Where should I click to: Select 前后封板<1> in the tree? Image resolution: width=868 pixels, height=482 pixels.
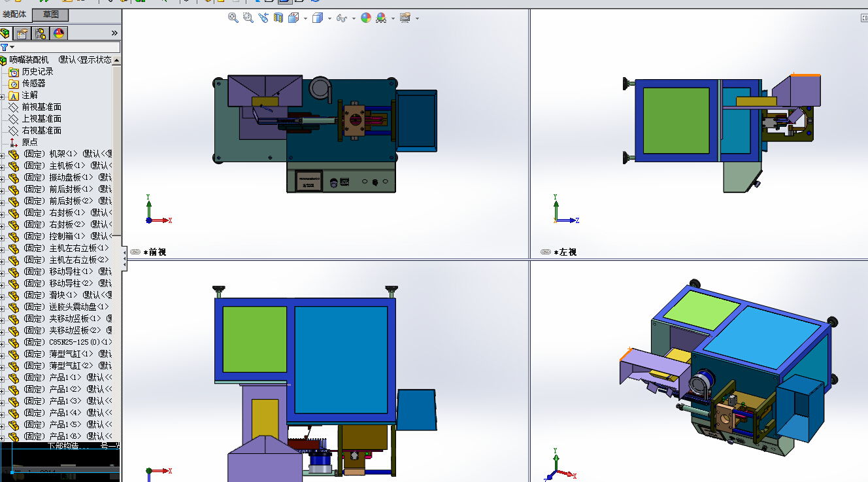pyautogui.click(x=67, y=190)
